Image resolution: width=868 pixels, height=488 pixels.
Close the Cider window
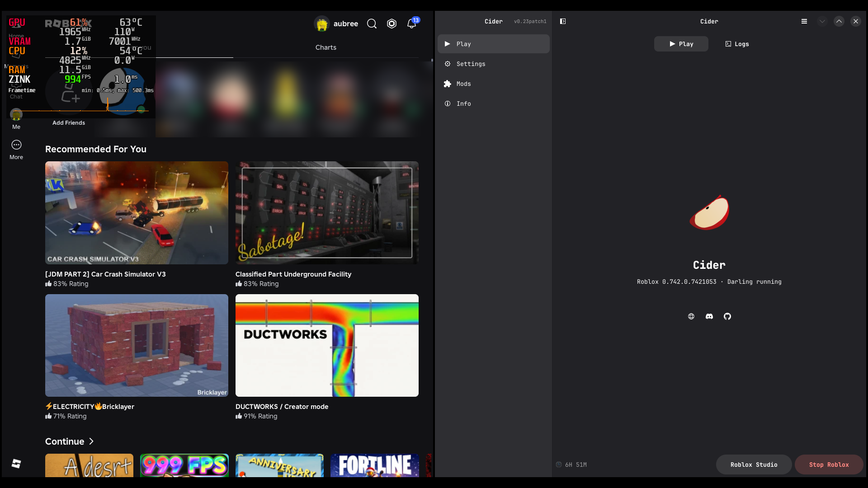pos(856,21)
